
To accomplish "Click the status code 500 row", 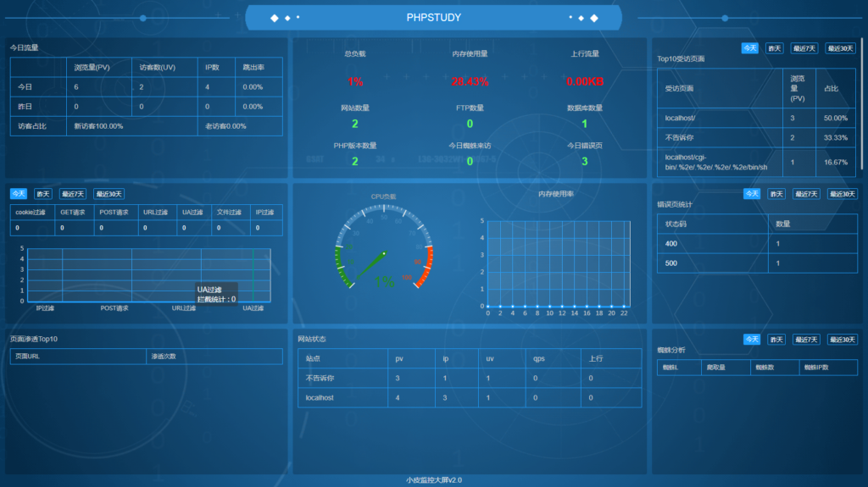I will click(757, 263).
